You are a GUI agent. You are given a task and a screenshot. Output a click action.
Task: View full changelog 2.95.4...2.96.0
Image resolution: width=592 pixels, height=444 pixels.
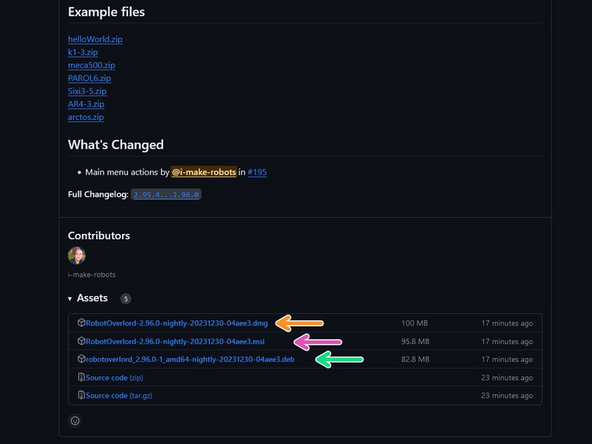coord(166,195)
